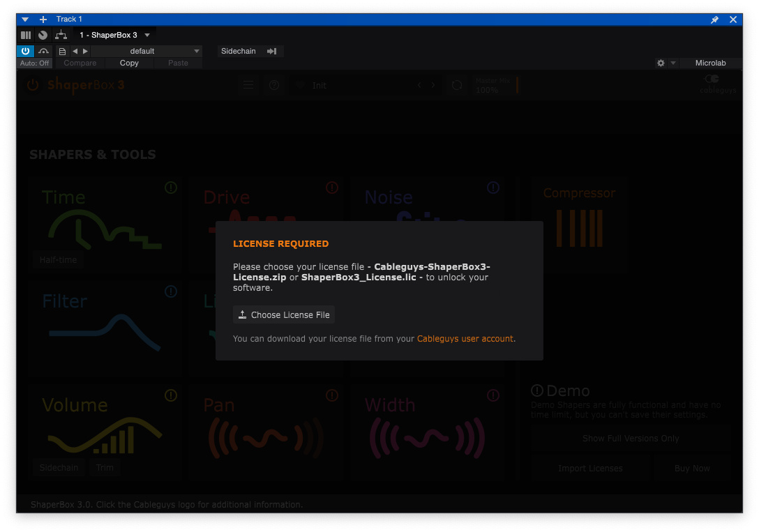
Task: Click the round knob icon in toolbar
Action: [x=43, y=35]
